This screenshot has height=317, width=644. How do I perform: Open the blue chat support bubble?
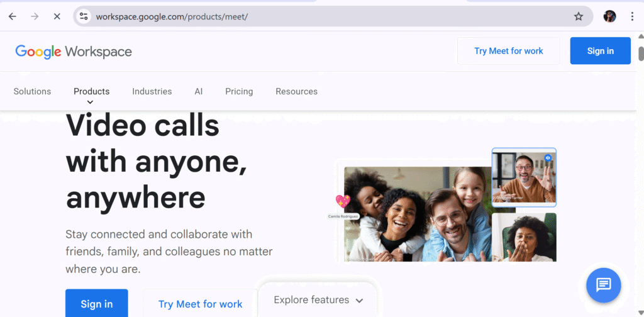coord(603,284)
